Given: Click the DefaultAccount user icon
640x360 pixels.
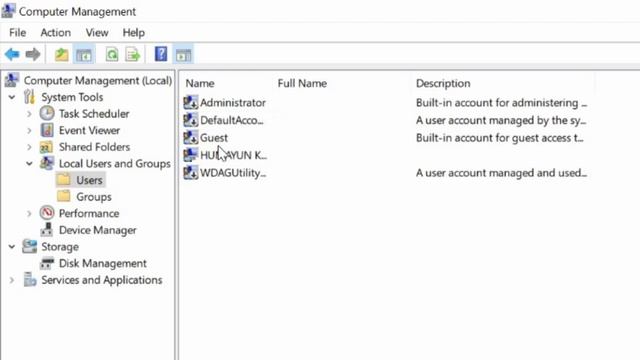Looking at the screenshot, I should pyautogui.click(x=190, y=120).
